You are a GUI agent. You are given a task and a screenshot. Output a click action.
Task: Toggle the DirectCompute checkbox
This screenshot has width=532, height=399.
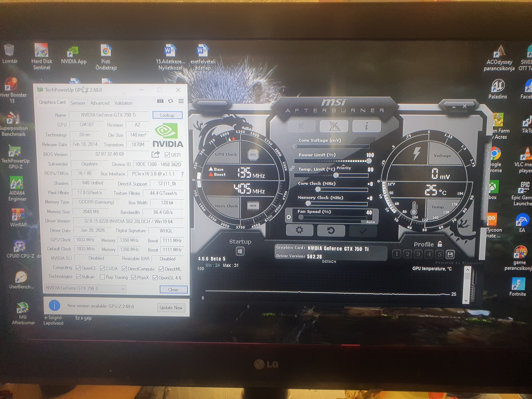tap(124, 269)
